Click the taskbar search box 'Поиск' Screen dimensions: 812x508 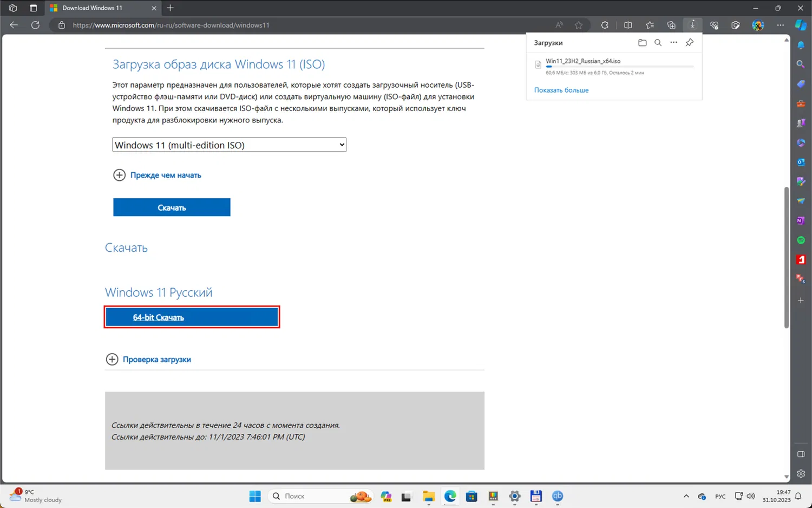coord(320,496)
